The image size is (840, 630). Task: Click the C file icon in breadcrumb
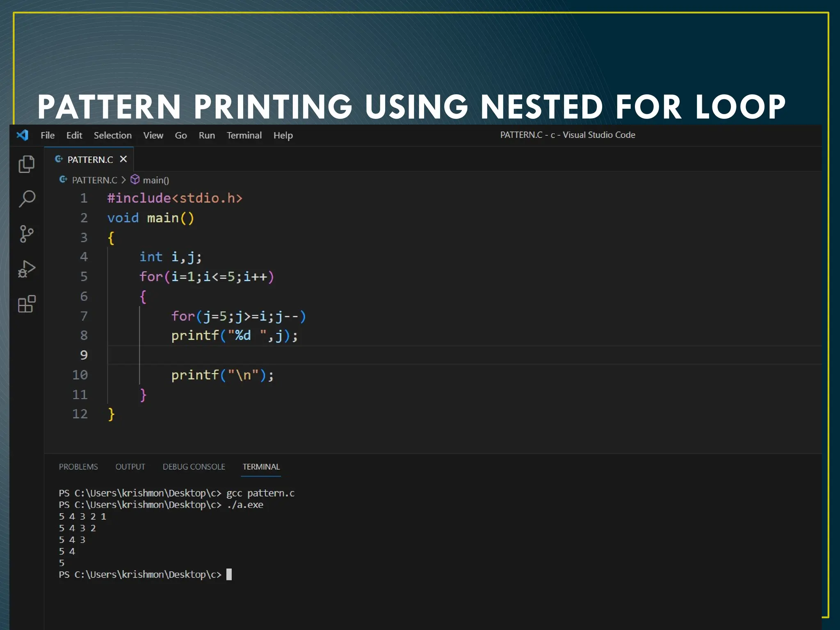(x=63, y=180)
